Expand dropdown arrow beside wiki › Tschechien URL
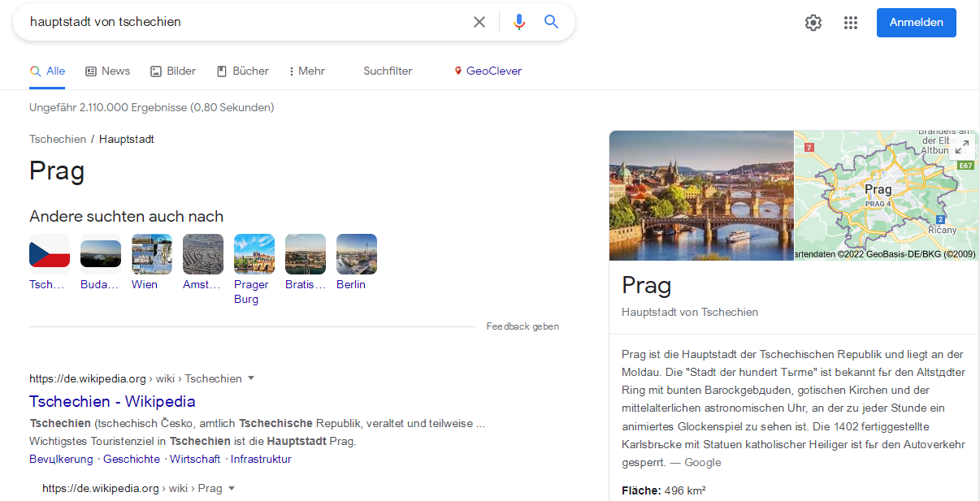The height and width of the screenshot is (501, 980). tap(251, 378)
